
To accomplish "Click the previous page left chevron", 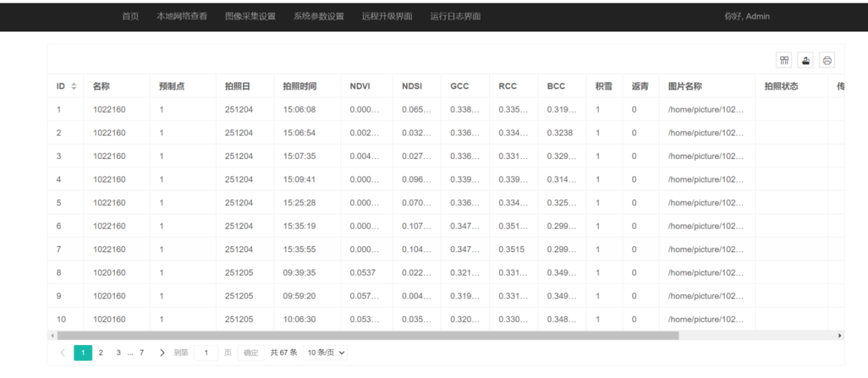I will click(63, 353).
